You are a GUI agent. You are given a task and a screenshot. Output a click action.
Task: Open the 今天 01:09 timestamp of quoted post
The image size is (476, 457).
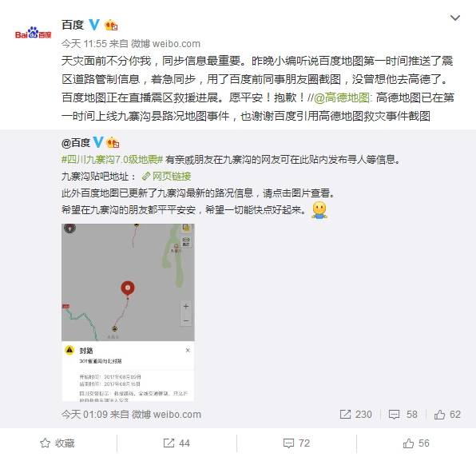point(85,414)
